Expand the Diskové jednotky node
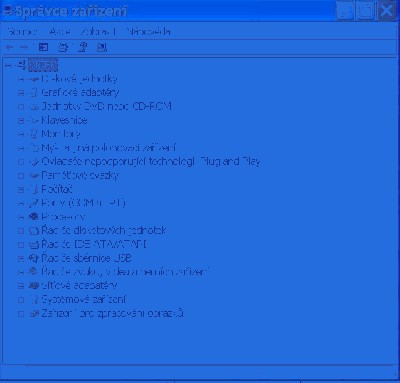 tap(21, 79)
